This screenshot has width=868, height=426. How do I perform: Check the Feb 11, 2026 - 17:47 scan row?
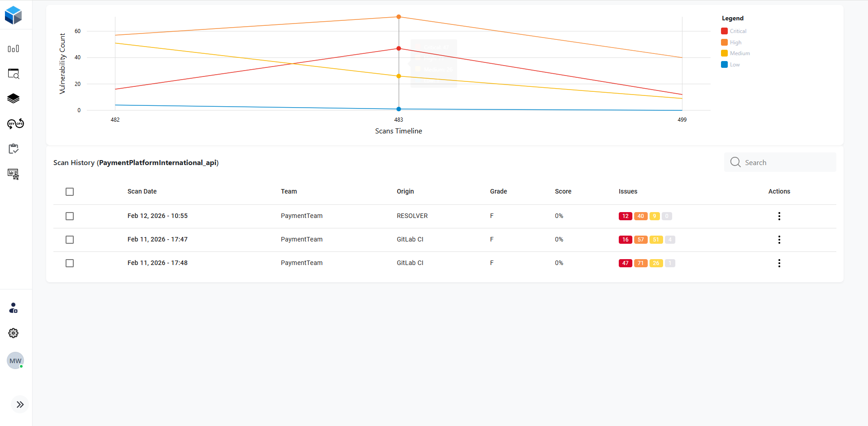point(70,240)
